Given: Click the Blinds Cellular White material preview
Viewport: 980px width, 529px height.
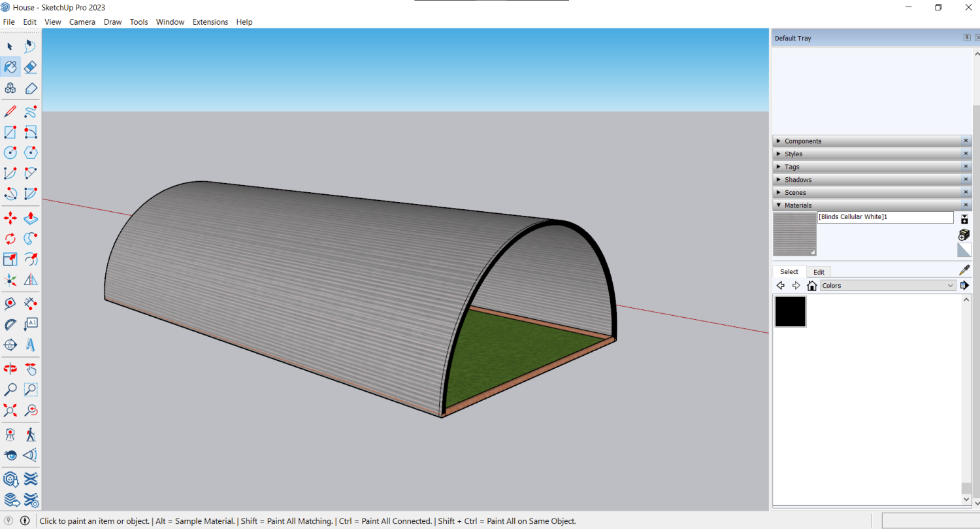Looking at the screenshot, I should [794, 234].
